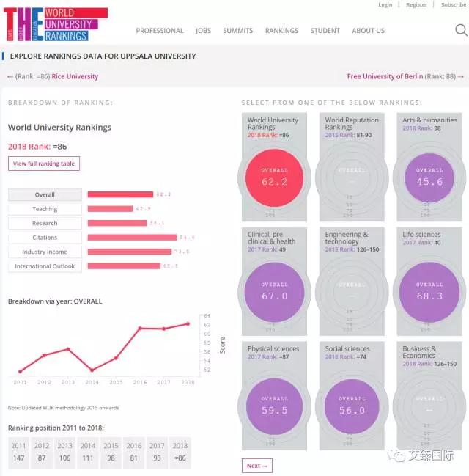Click the THE World University Rankings logo
469x476 pixels.
coord(56,23)
